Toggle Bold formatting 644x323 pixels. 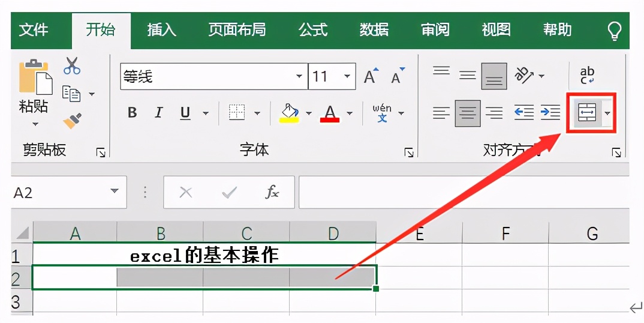click(x=133, y=113)
